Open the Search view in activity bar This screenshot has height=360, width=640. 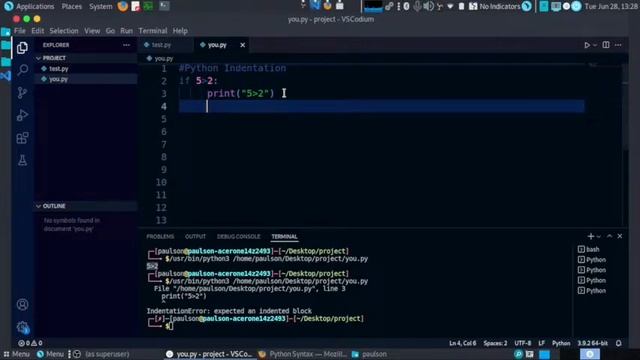tap(22, 70)
